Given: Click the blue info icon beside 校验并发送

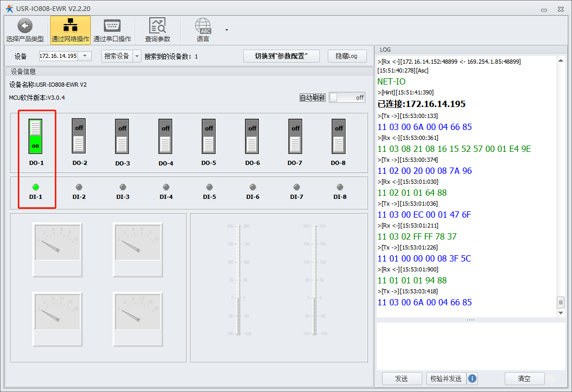Looking at the screenshot, I should pos(472,378).
